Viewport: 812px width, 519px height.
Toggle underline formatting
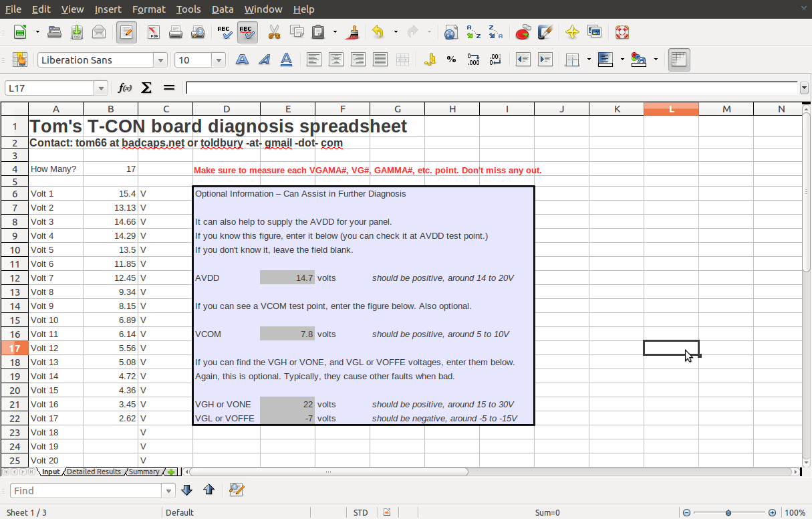(286, 60)
